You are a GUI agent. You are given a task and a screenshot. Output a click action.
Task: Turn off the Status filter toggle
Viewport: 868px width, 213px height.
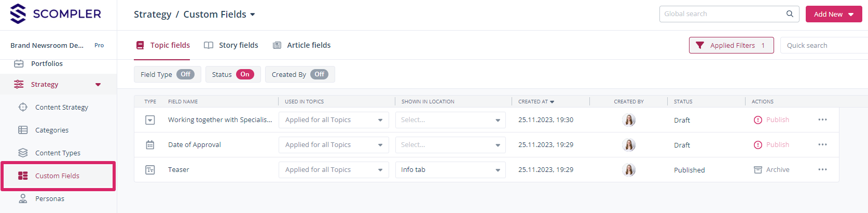click(x=245, y=74)
